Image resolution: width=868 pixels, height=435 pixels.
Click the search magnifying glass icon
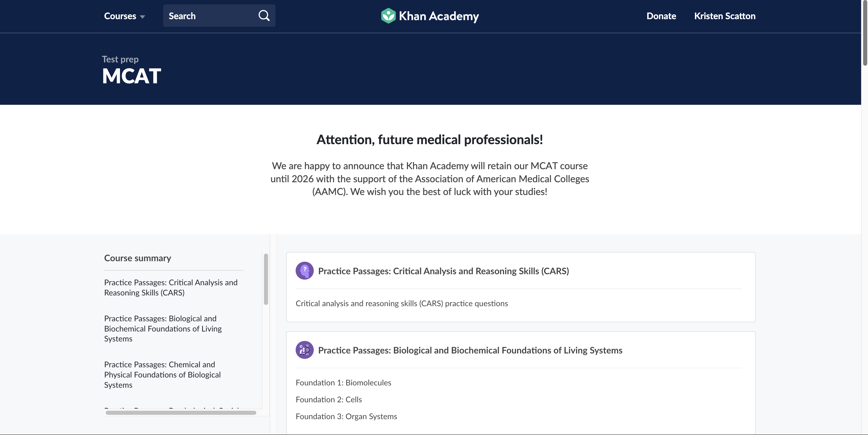tap(264, 16)
